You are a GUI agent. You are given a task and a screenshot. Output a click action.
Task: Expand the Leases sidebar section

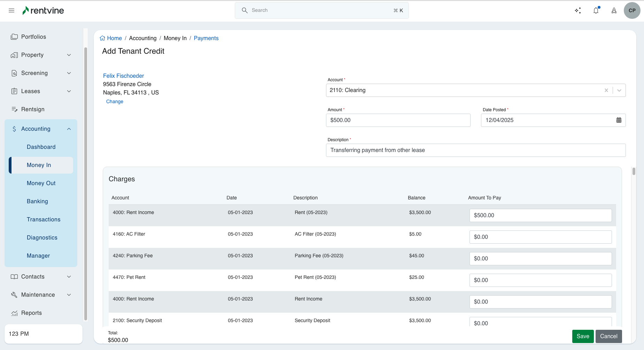(69, 91)
